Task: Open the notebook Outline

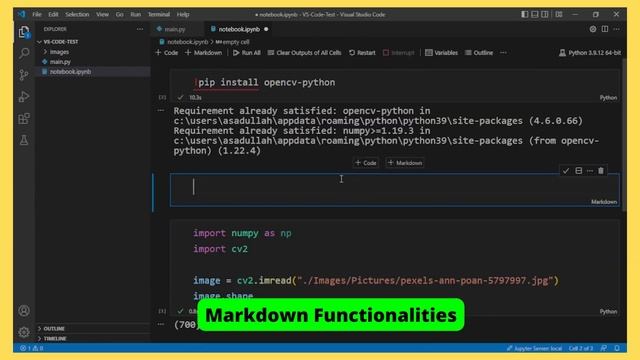Action: pyautogui.click(x=479, y=53)
